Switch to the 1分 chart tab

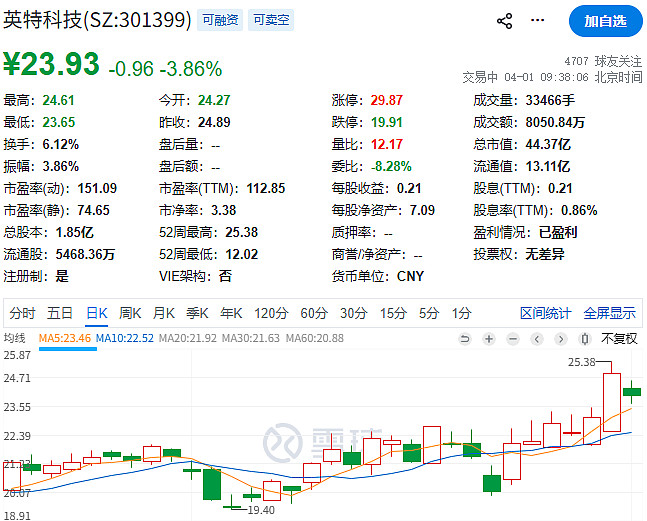pos(461,313)
